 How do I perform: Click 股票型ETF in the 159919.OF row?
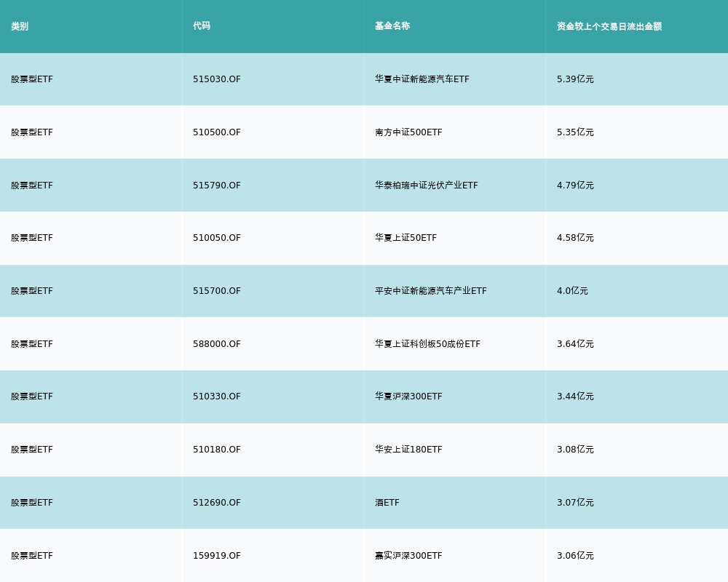[32, 556]
